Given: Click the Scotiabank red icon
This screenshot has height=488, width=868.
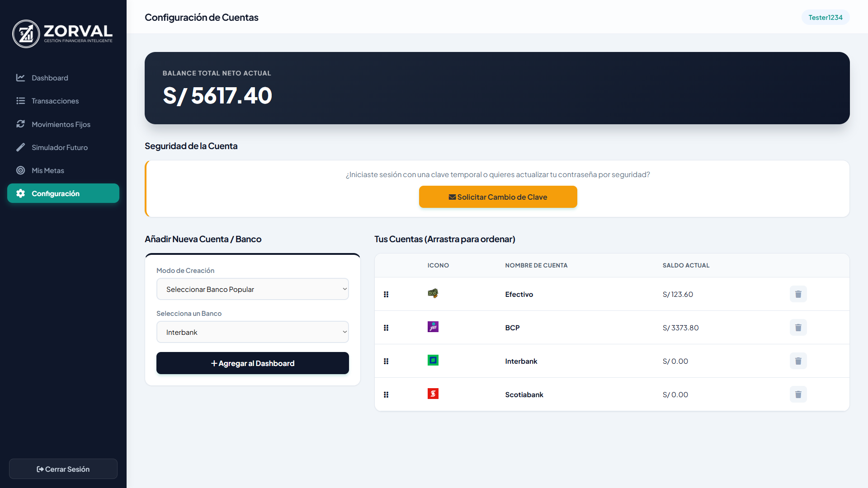Looking at the screenshot, I should (x=433, y=394).
